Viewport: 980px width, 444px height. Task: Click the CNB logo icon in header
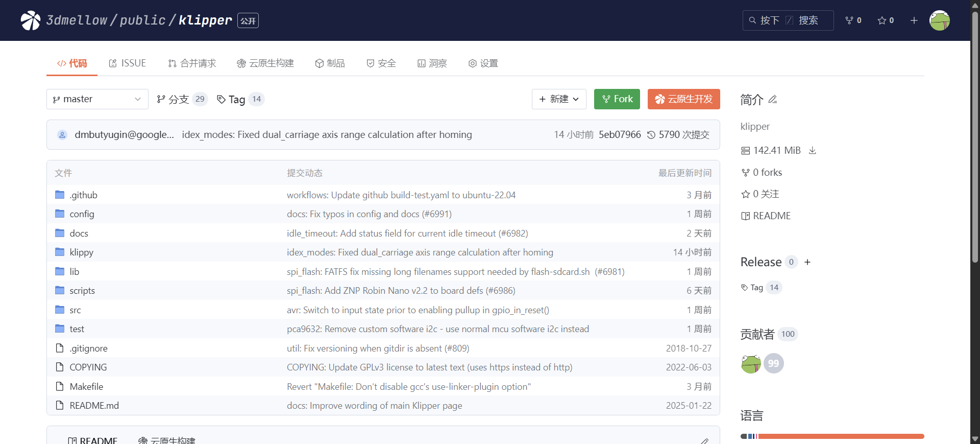pyautogui.click(x=31, y=20)
